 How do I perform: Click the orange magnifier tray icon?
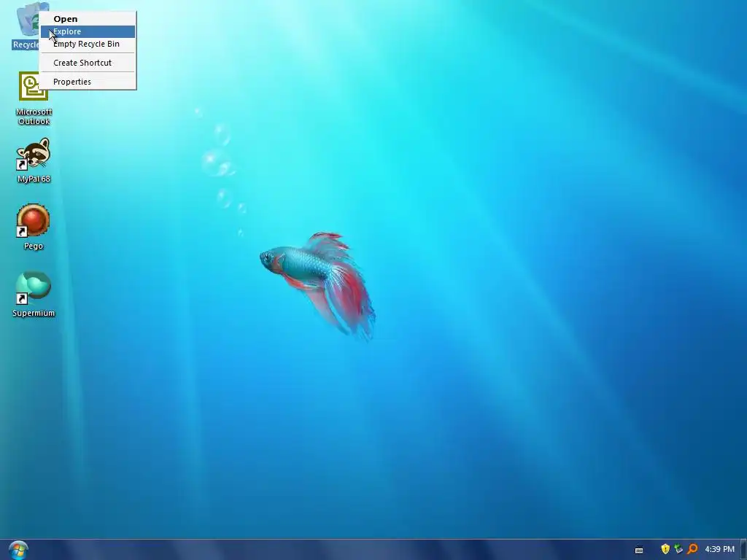click(692, 549)
